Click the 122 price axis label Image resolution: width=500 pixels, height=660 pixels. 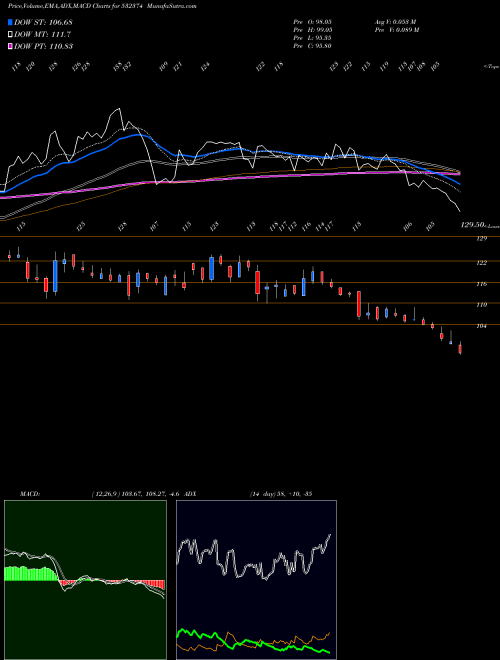pos(481,263)
